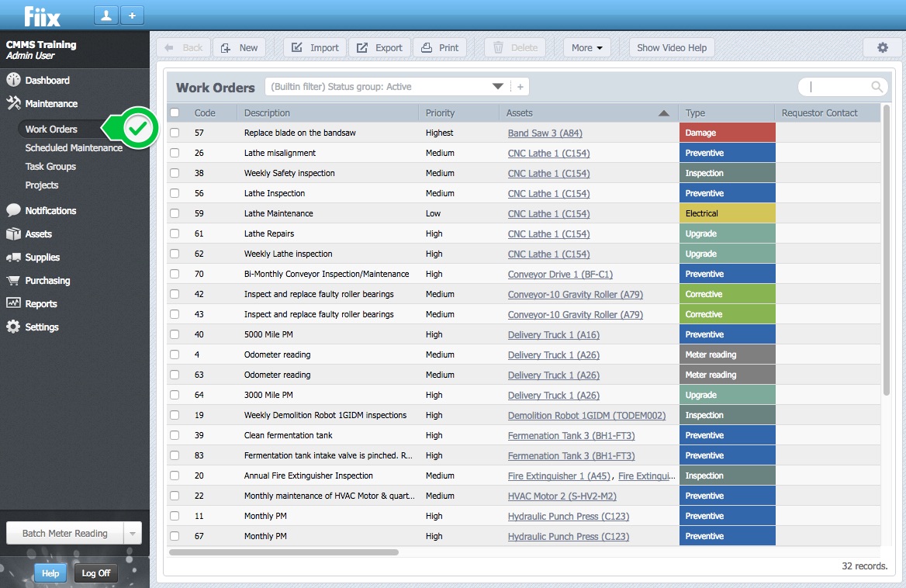This screenshot has height=588, width=906.
Task: Sort by the Description column header
Action: [x=266, y=112]
